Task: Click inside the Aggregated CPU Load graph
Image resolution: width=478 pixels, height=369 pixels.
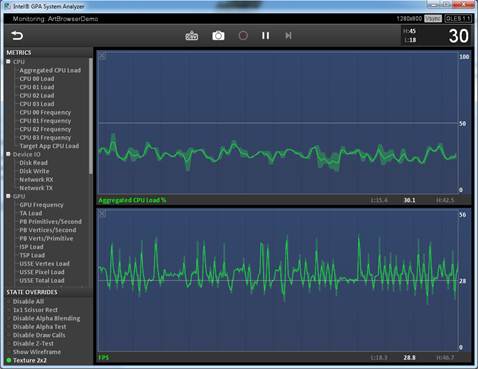Action: [x=277, y=123]
